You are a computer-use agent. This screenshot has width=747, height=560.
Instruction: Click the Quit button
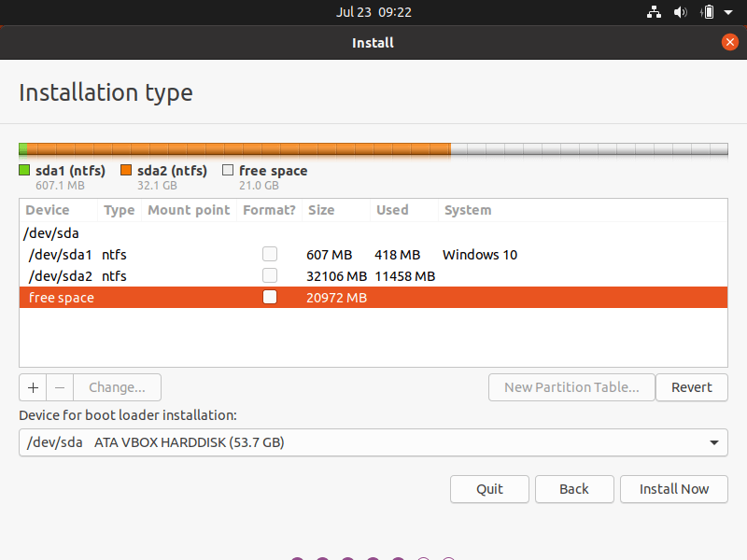click(x=489, y=489)
